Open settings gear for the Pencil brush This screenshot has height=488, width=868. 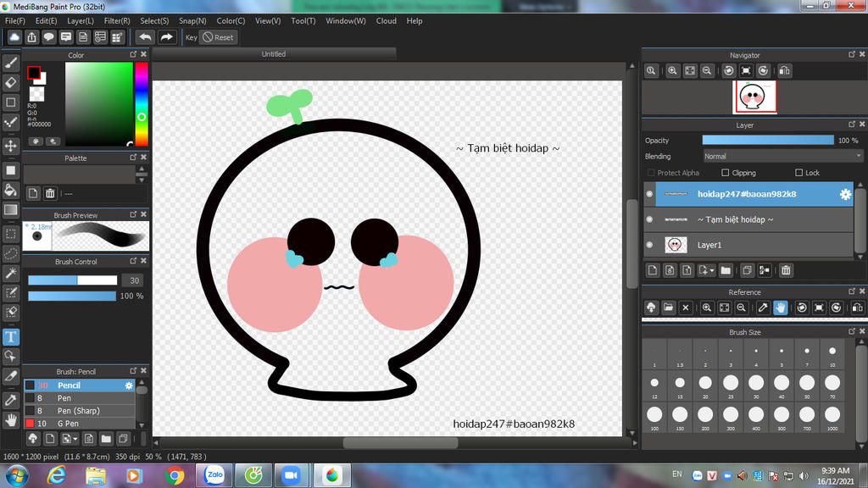tap(129, 385)
